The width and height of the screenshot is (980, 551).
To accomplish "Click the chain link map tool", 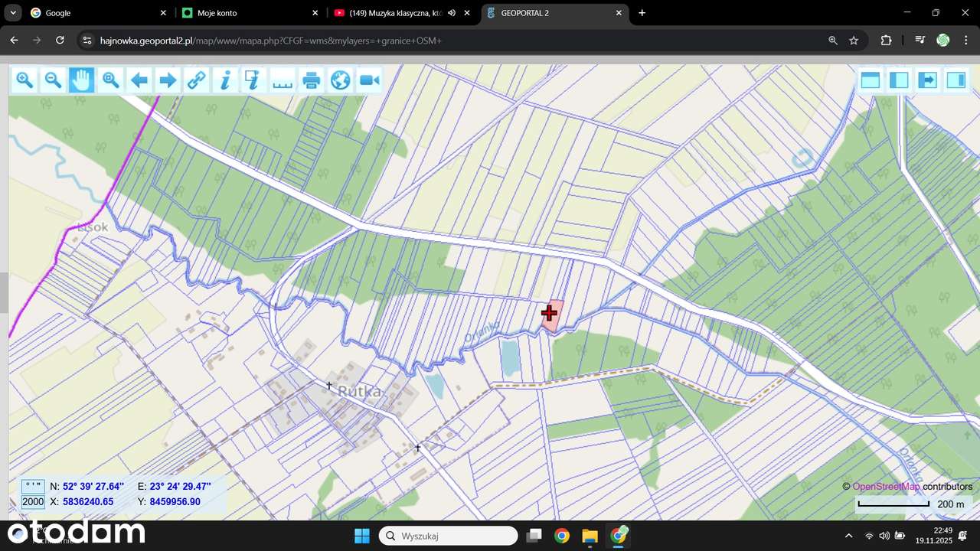I will tap(197, 80).
